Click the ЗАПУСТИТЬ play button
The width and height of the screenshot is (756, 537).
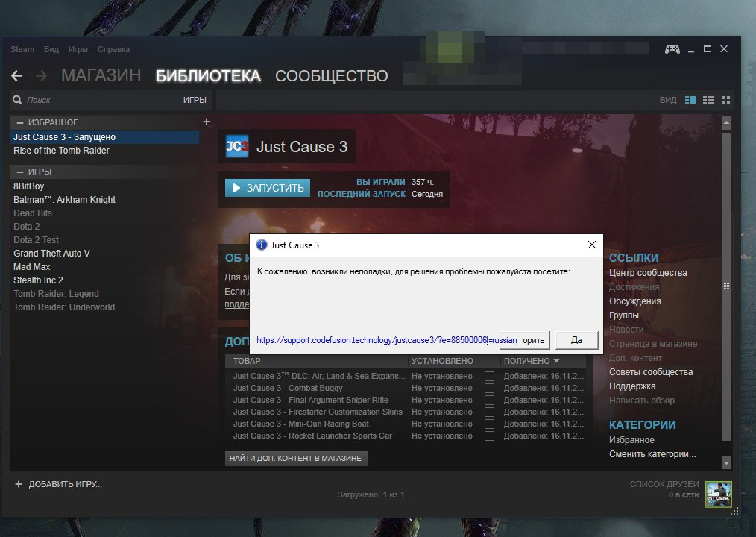(x=268, y=188)
